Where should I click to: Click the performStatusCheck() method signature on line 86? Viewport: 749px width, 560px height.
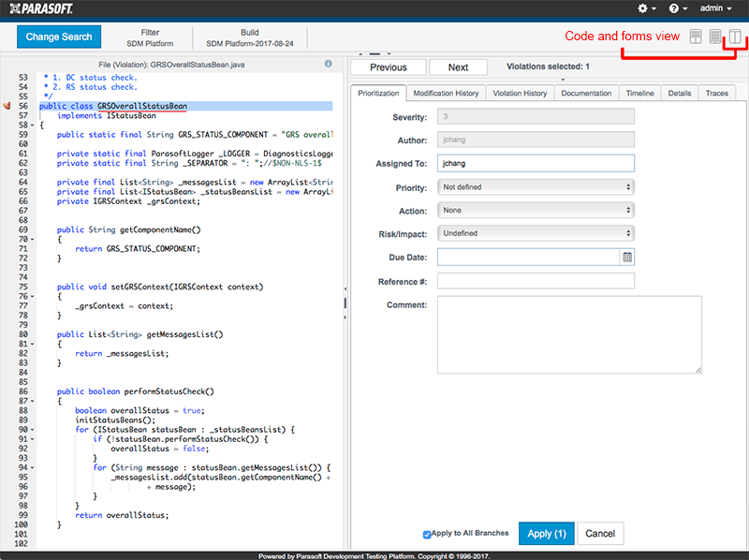point(136,391)
